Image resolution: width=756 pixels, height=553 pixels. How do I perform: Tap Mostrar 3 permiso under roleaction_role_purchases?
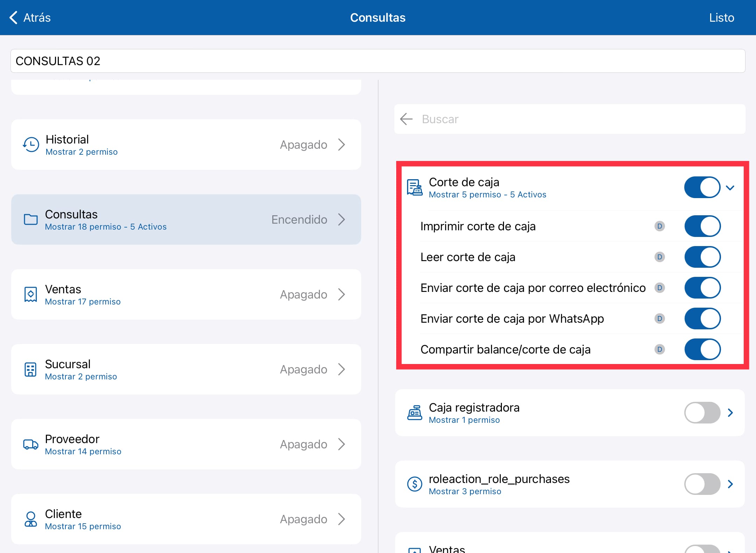coord(465,491)
